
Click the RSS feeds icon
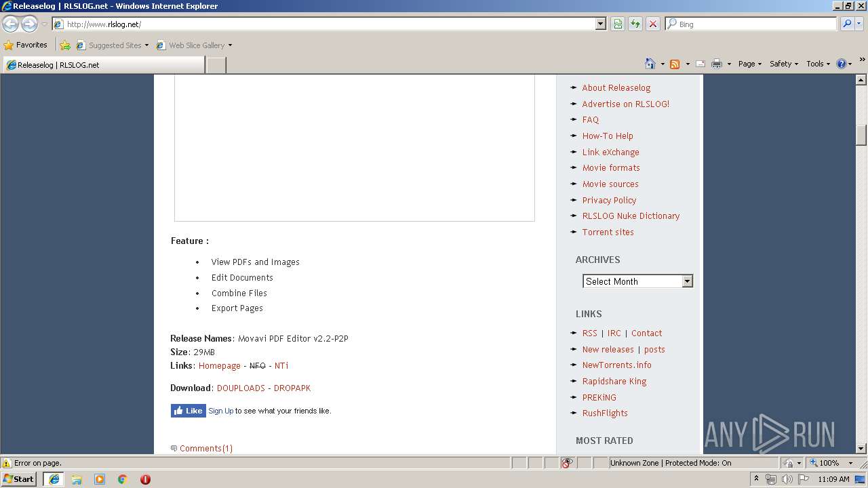point(675,64)
